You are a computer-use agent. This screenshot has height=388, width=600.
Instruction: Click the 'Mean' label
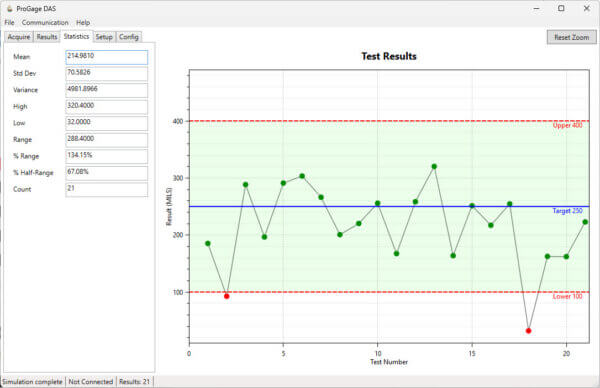[x=21, y=57]
